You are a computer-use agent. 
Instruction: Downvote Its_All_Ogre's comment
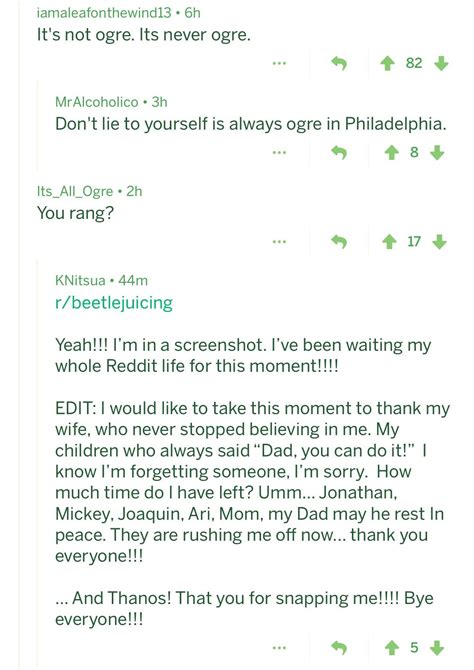[x=439, y=242]
